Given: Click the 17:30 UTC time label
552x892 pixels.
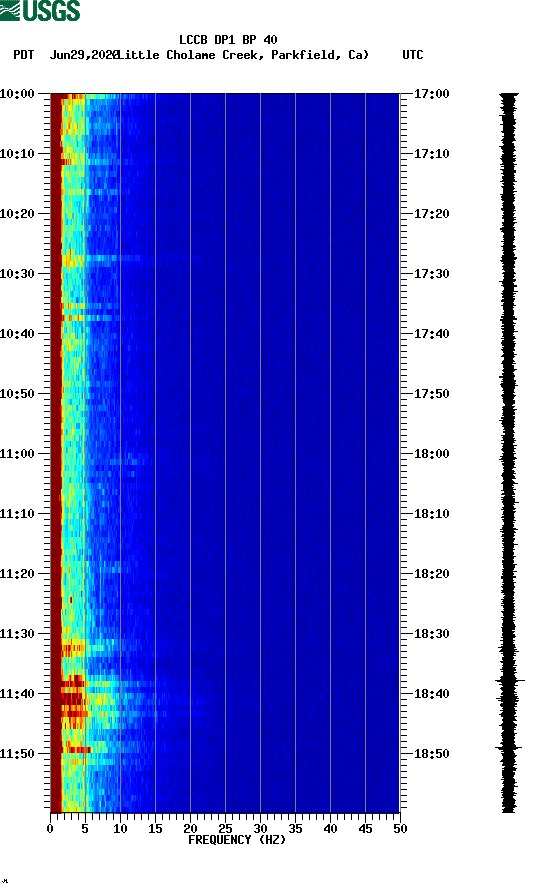Looking at the screenshot, I should coord(431,274).
